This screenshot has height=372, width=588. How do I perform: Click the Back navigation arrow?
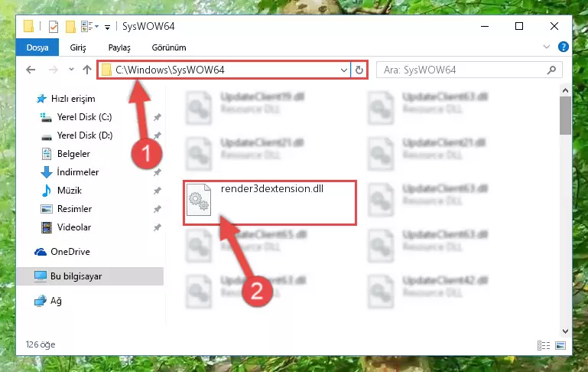click(31, 70)
